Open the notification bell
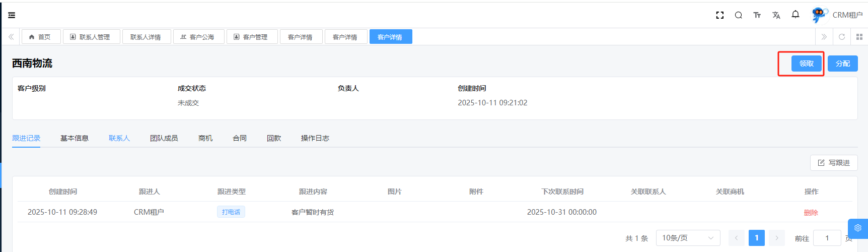Screen dimensions: 868x252 point(795,15)
